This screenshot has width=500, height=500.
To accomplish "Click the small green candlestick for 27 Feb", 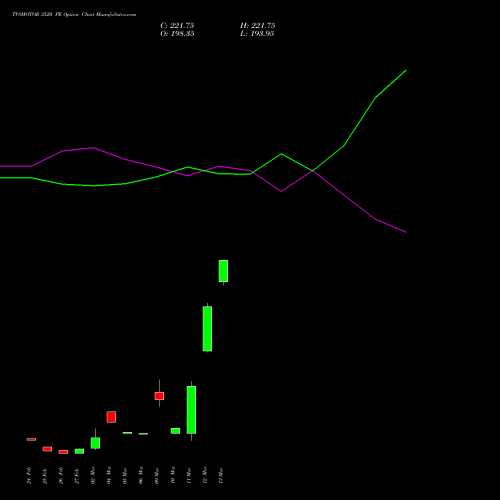I will 79,451.
